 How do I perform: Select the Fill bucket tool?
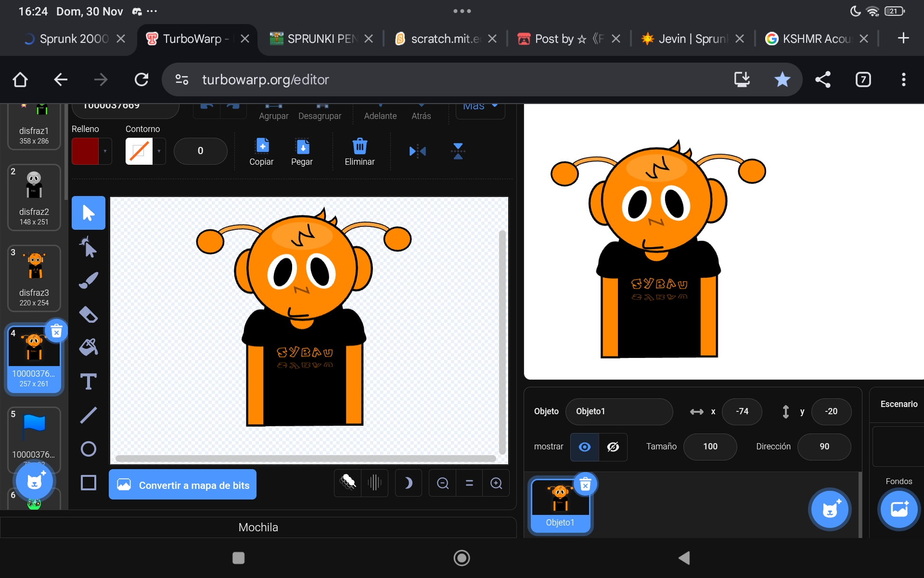tap(88, 347)
